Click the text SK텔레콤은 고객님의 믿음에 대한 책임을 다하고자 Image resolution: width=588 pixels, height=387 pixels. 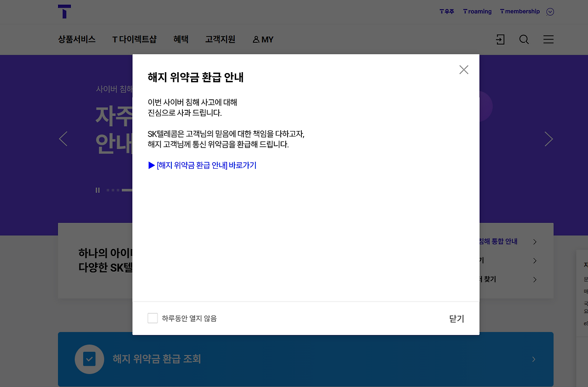pyautogui.click(x=226, y=134)
